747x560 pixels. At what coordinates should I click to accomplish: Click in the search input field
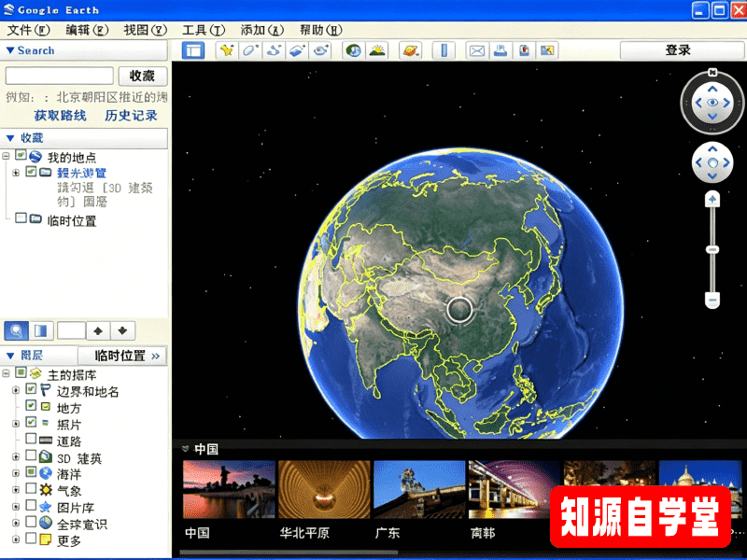(60, 76)
